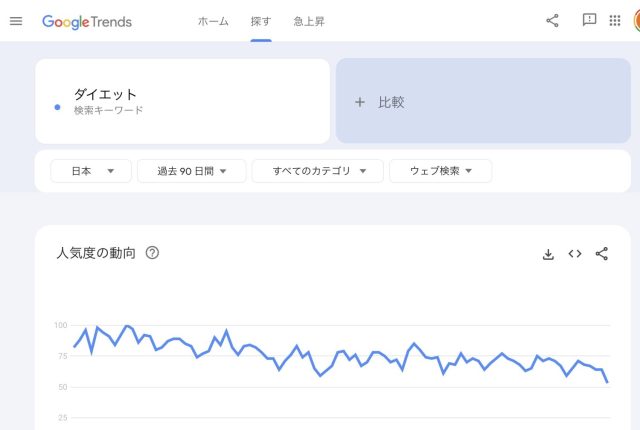
Task: Open the ウェブ検索 search type dropdown
Action: tap(440, 171)
